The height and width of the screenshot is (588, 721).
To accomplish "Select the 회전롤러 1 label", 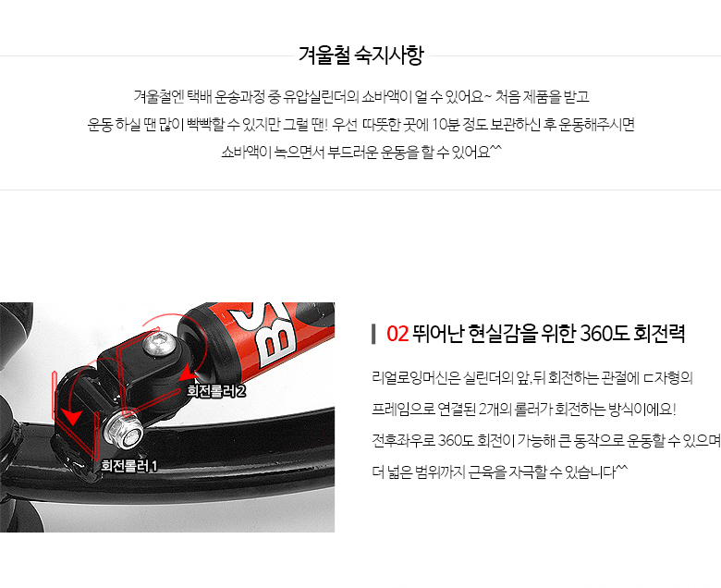I will (129, 466).
